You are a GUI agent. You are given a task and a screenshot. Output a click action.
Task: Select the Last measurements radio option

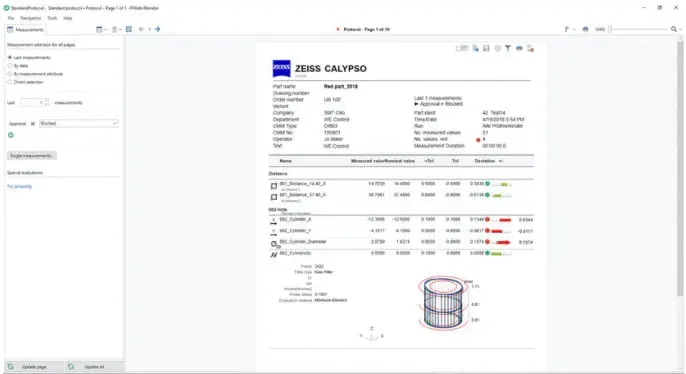click(x=10, y=57)
